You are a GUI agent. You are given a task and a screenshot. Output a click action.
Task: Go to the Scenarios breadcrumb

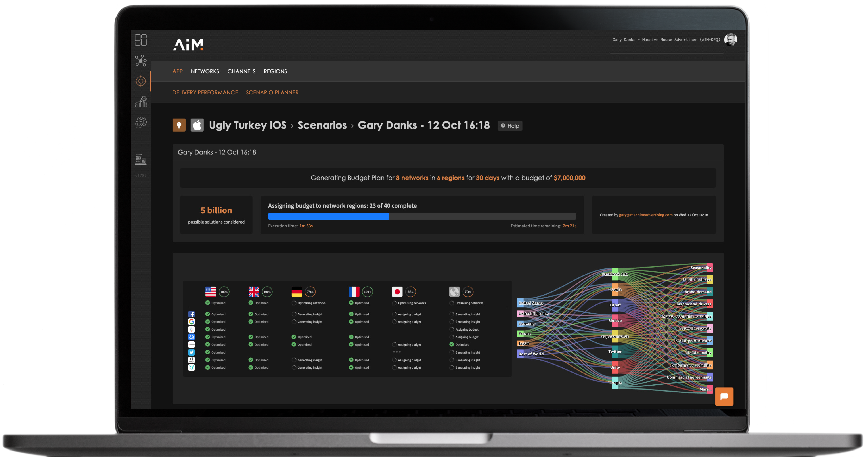click(322, 125)
